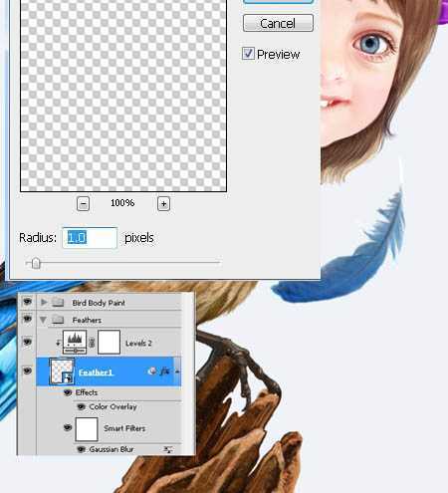
Task: Click the Levels 2 histogram adjustment thumbnail
Action: click(x=75, y=342)
